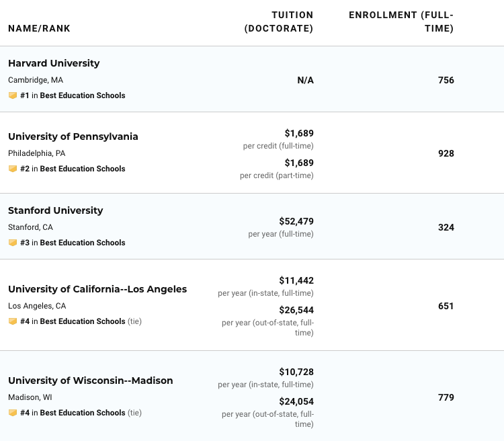This screenshot has height=441, width=504.
Task: Click the badge icon beside Wisconsin--Madison's #4 ranking
Action: tap(12, 413)
